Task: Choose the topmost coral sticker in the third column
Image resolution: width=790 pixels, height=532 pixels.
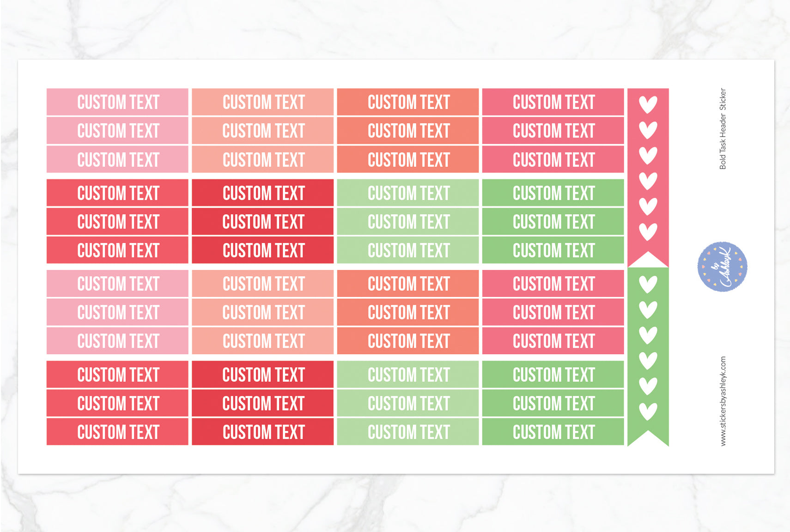Action: 408,102
